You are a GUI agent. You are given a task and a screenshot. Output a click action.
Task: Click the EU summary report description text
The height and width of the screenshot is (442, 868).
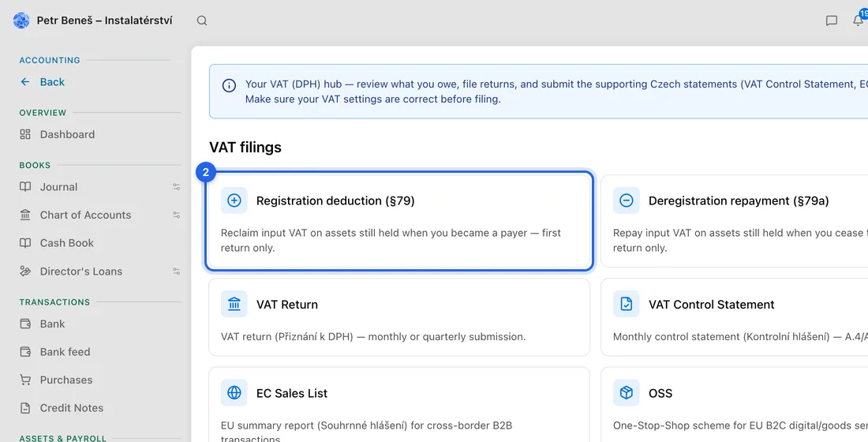(x=366, y=432)
